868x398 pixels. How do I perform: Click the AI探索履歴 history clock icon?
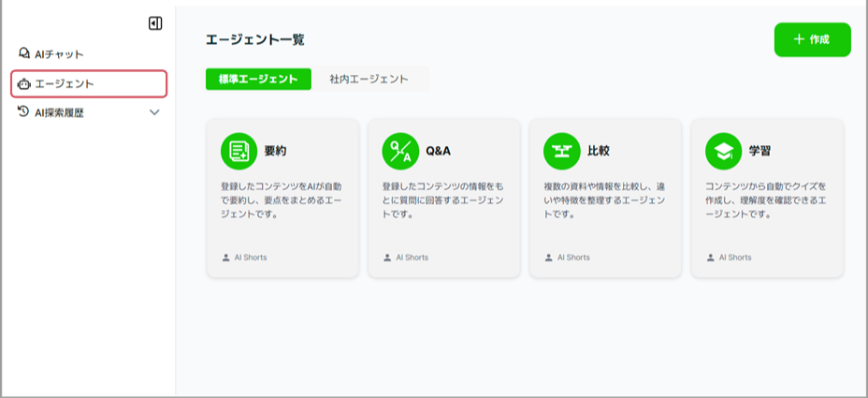click(24, 112)
